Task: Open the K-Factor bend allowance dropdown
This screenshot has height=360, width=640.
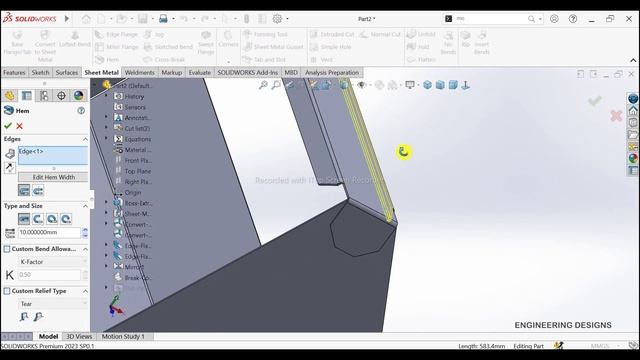Action: tap(53, 262)
